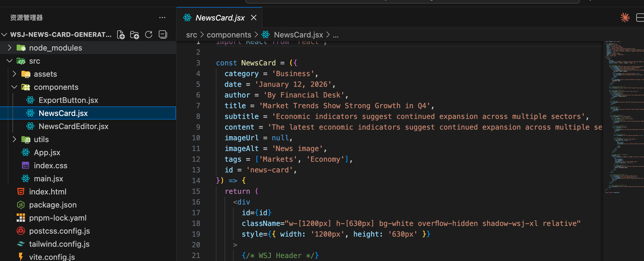This screenshot has height=261, width=644.
Task: Click the split editor layout icon
Action: [640, 18]
